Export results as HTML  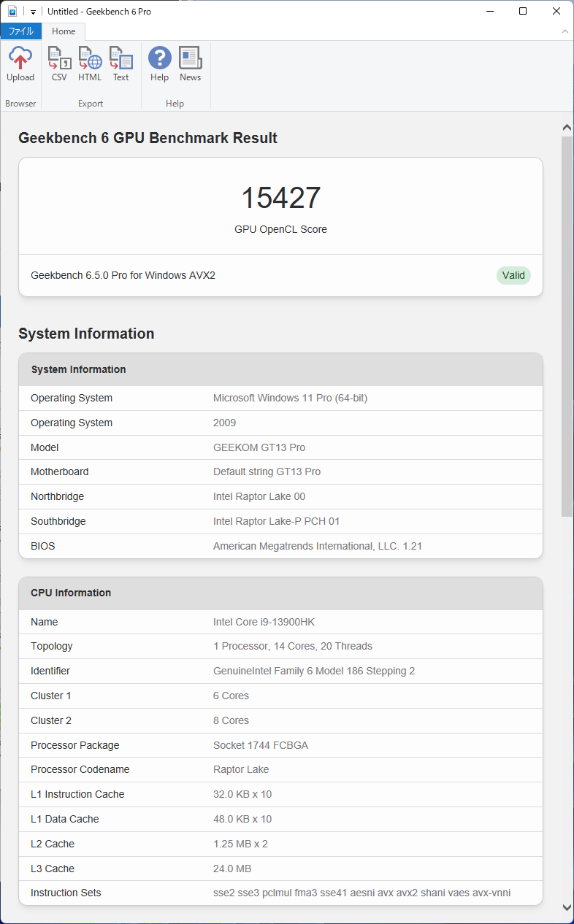(90, 64)
